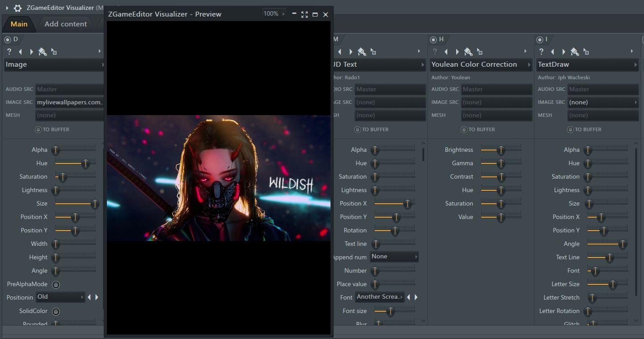This screenshot has width=644, height=339.
Task: Open help for layer I effect
Action: (x=541, y=51)
